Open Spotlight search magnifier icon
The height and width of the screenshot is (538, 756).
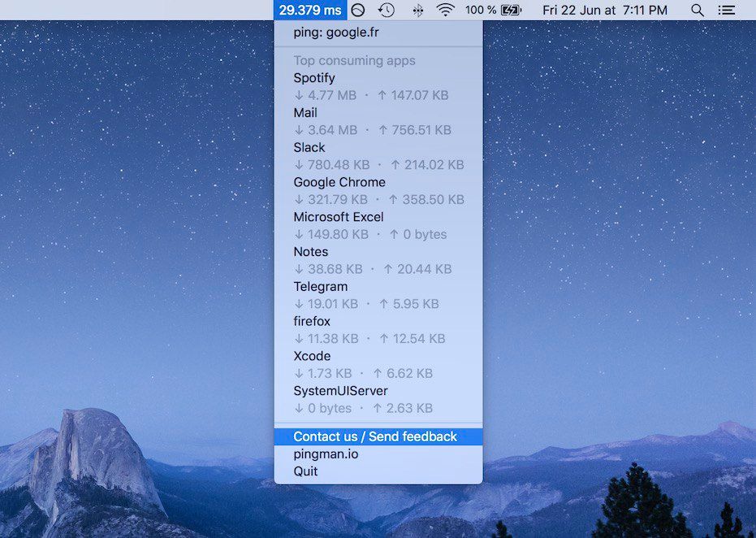[698, 10]
